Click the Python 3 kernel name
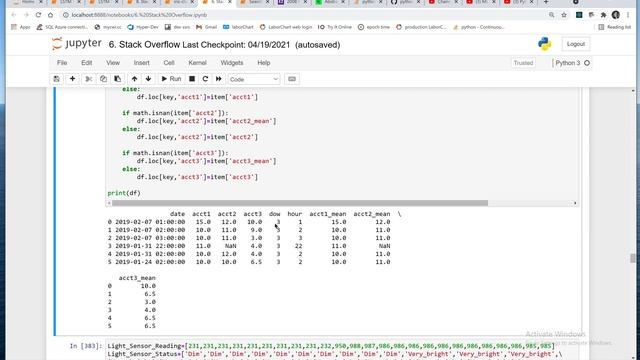This screenshot has height=360, width=640. pos(568,63)
